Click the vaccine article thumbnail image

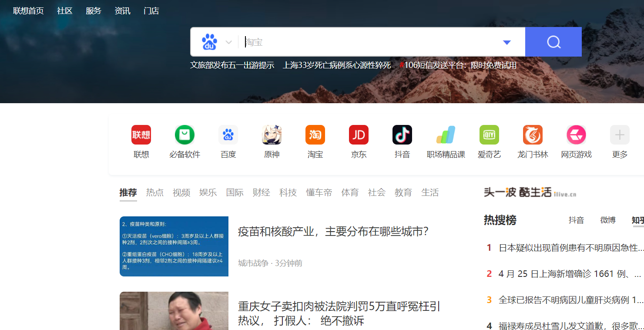pos(174,246)
